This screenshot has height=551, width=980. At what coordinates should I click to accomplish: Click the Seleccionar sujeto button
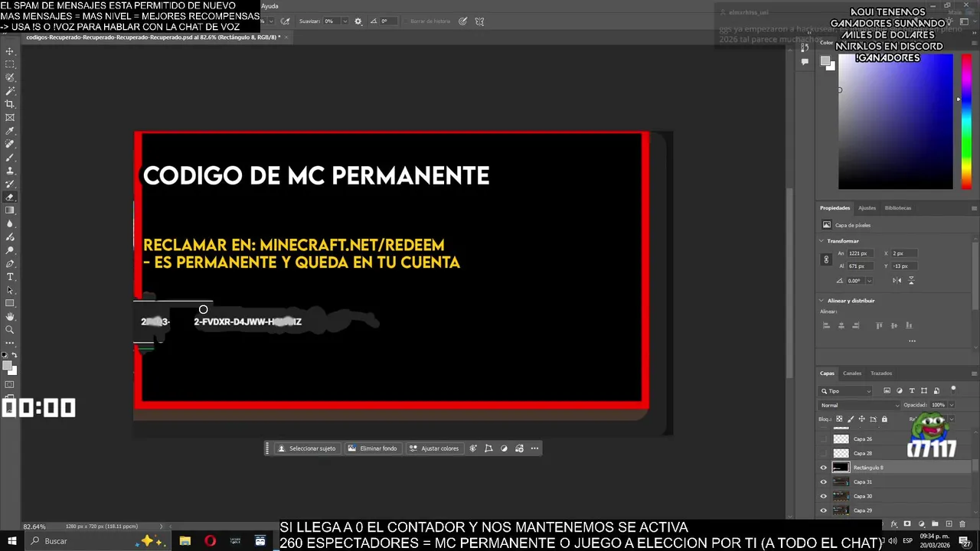click(x=306, y=448)
